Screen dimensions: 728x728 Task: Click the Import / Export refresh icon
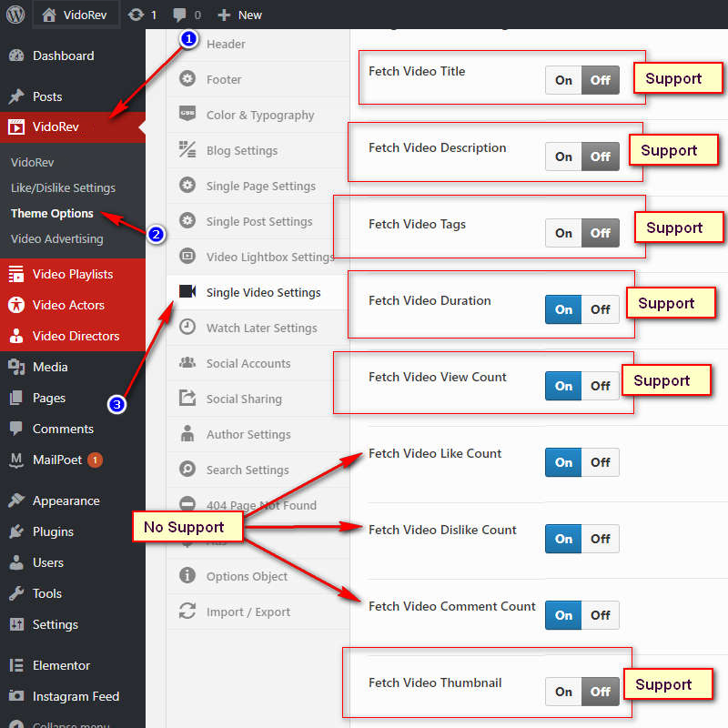point(187,612)
